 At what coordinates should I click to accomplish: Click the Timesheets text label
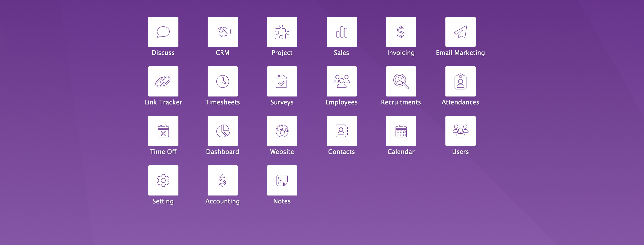point(223,102)
